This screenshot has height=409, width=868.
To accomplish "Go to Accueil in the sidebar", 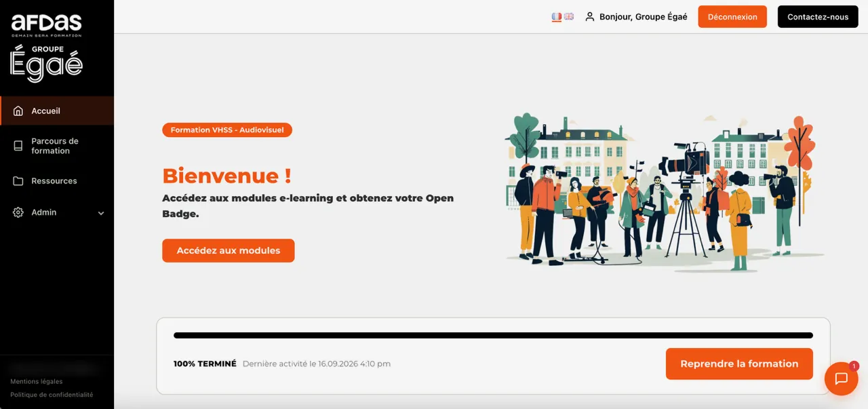I will 57,111.
